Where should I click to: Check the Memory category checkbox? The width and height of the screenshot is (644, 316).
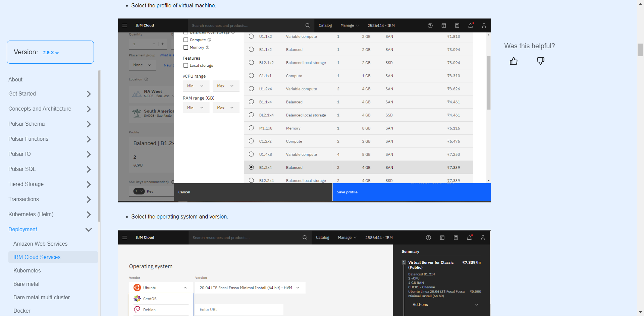185,48
